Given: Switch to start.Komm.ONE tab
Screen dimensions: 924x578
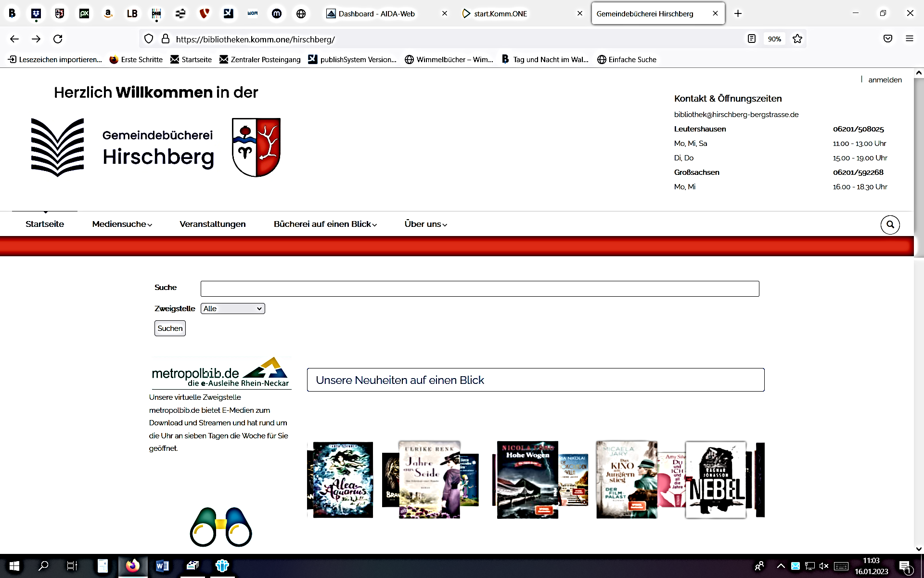Looking at the screenshot, I should (500, 13).
